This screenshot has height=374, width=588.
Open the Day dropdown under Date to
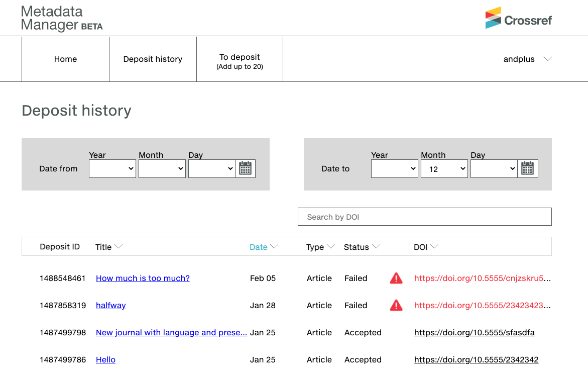[x=494, y=168]
